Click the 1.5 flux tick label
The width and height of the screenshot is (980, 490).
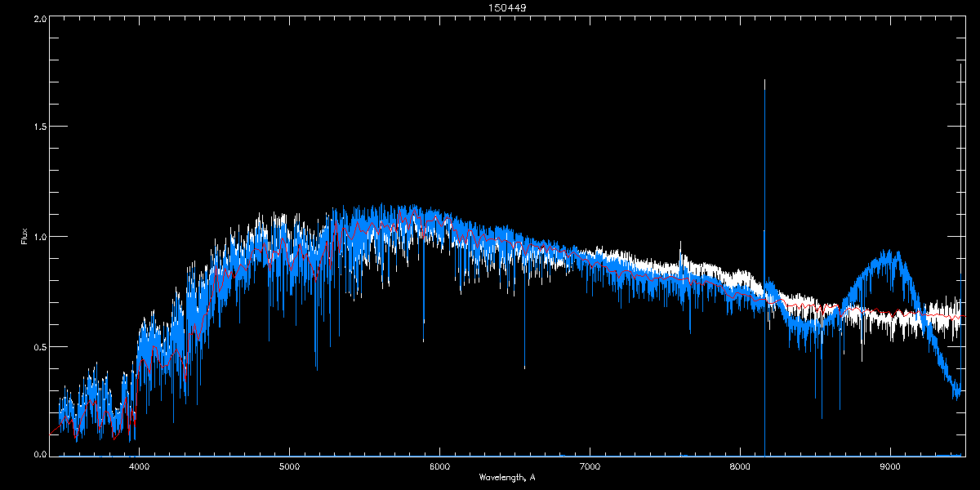point(39,127)
